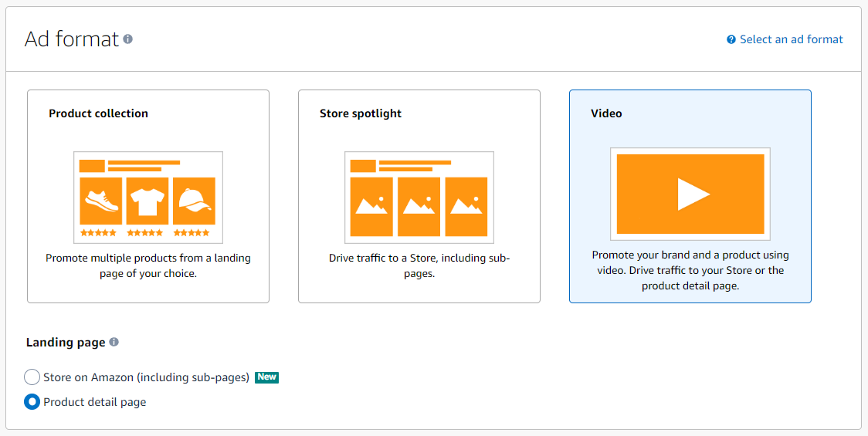The image size is (868, 436).
Task: Choose the Store spotlight ad format card
Action: point(419,197)
